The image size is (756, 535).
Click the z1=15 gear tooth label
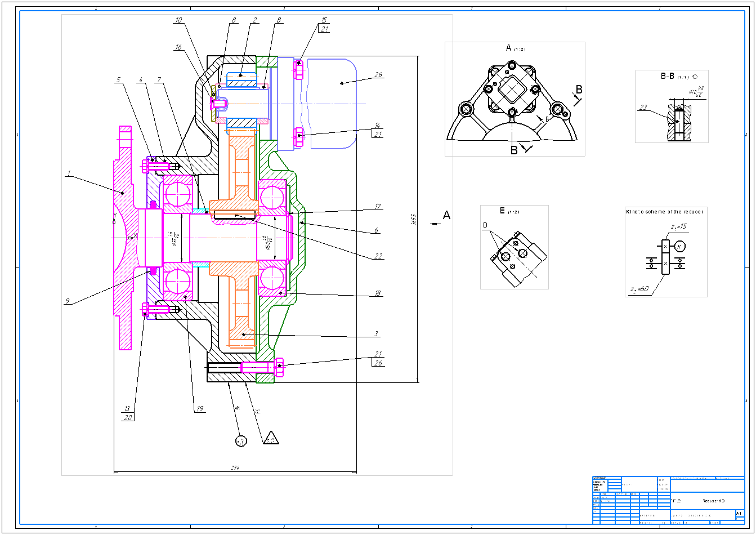tap(678, 226)
